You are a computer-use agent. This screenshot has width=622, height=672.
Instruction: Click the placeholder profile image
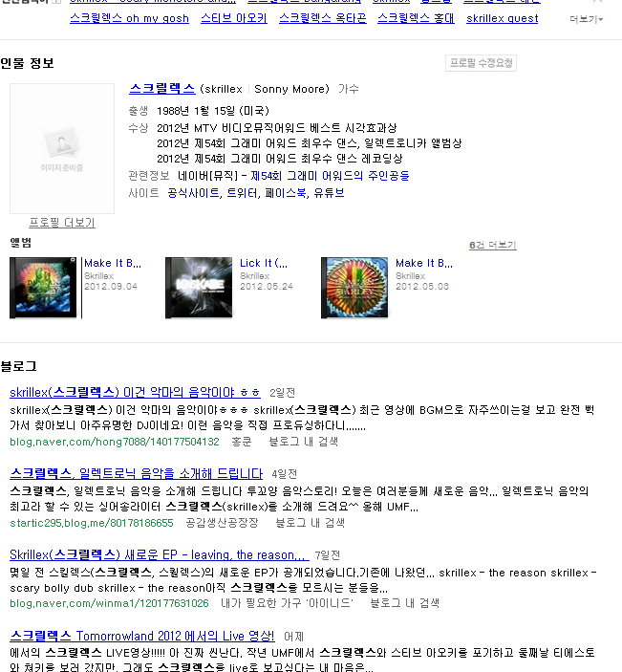click(62, 148)
